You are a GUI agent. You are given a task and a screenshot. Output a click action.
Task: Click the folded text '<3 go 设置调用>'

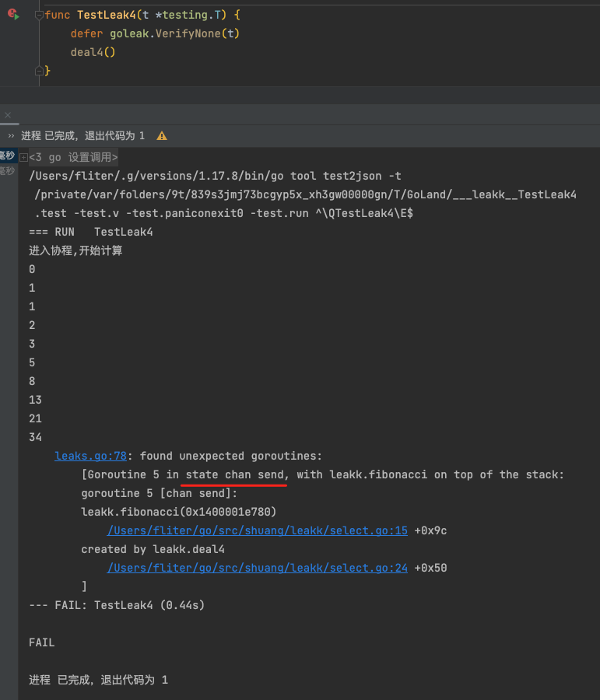point(74,157)
